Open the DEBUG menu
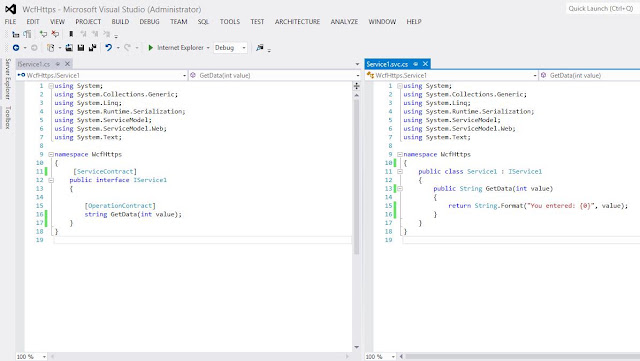This screenshot has height=361, width=640. pyautogui.click(x=149, y=22)
